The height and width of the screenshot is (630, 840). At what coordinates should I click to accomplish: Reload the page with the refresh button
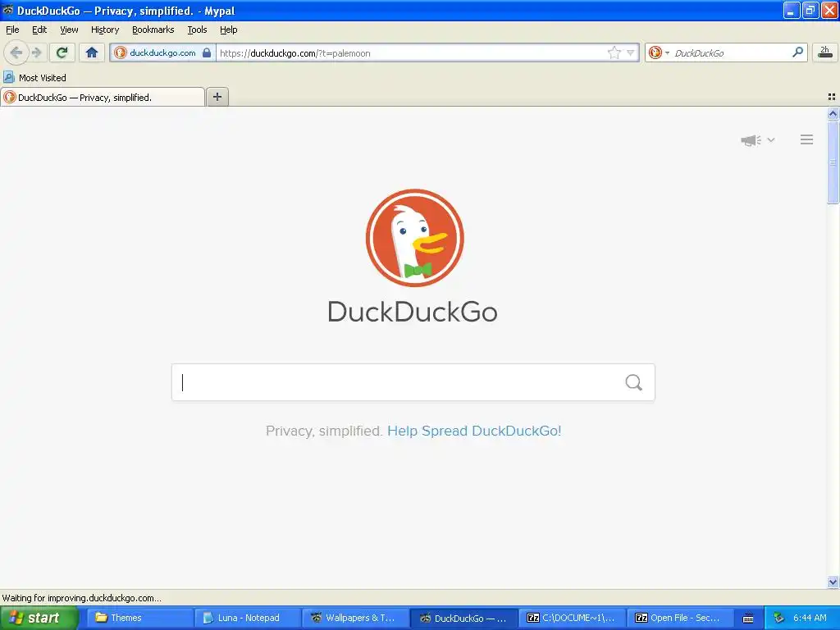tap(62, 52)
